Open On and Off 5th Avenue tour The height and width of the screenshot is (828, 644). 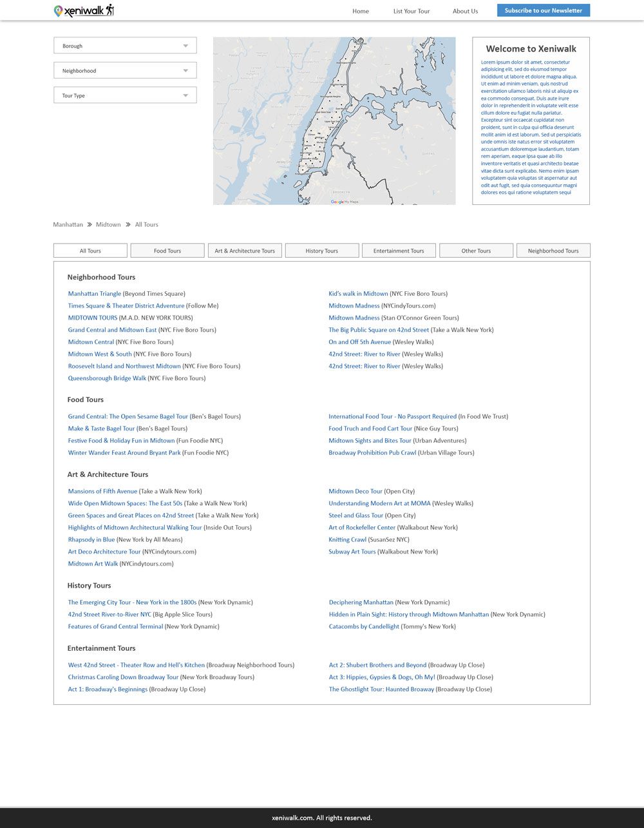point(360,342)
